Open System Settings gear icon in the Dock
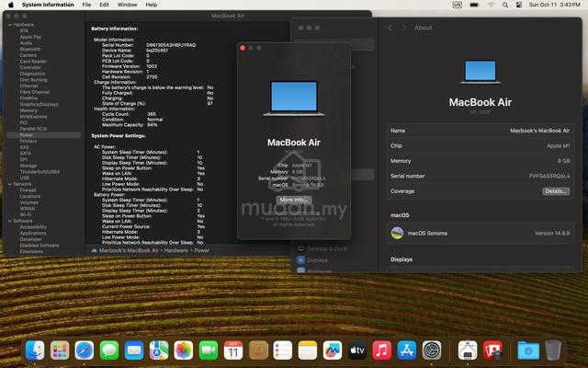 [432, 350]
